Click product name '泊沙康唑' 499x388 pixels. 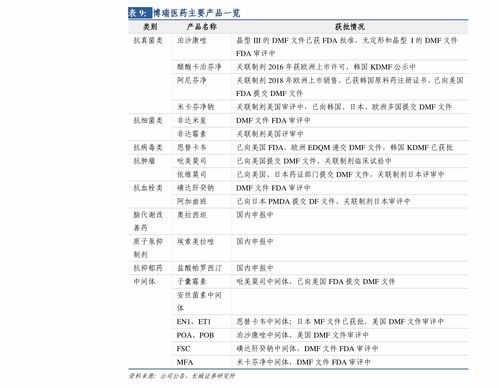[192, 41]
